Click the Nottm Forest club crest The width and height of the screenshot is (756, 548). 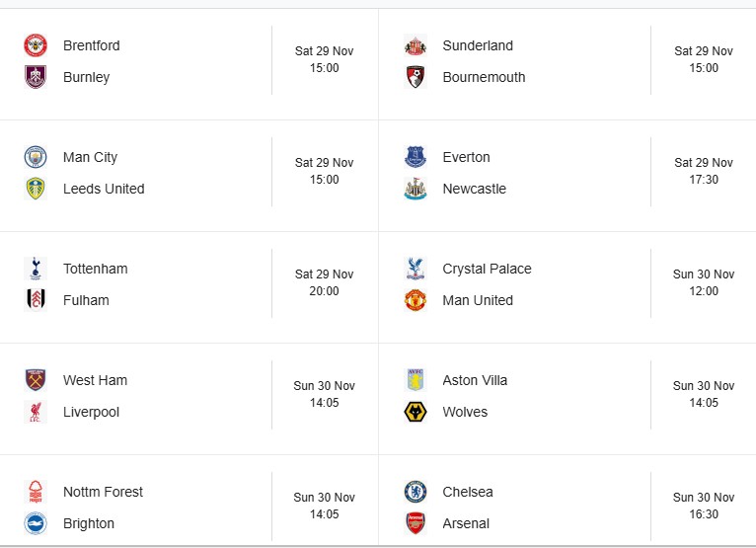(36, 492)
